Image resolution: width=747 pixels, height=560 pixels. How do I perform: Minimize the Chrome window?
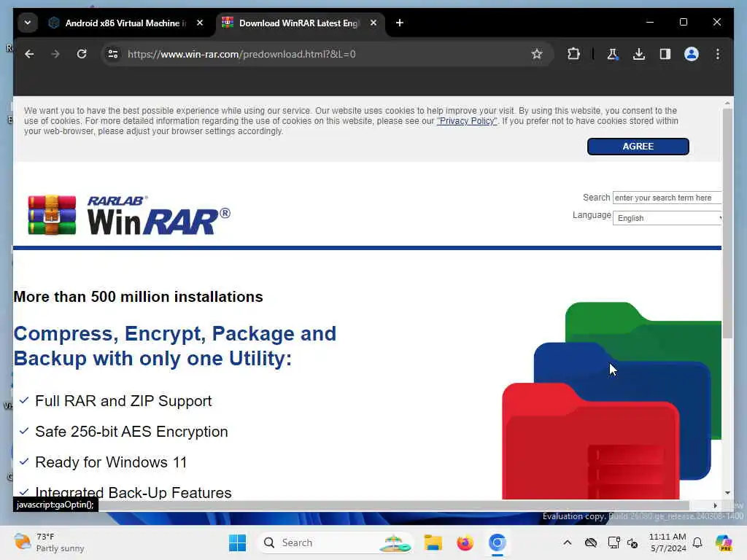(x=650, y=23)
